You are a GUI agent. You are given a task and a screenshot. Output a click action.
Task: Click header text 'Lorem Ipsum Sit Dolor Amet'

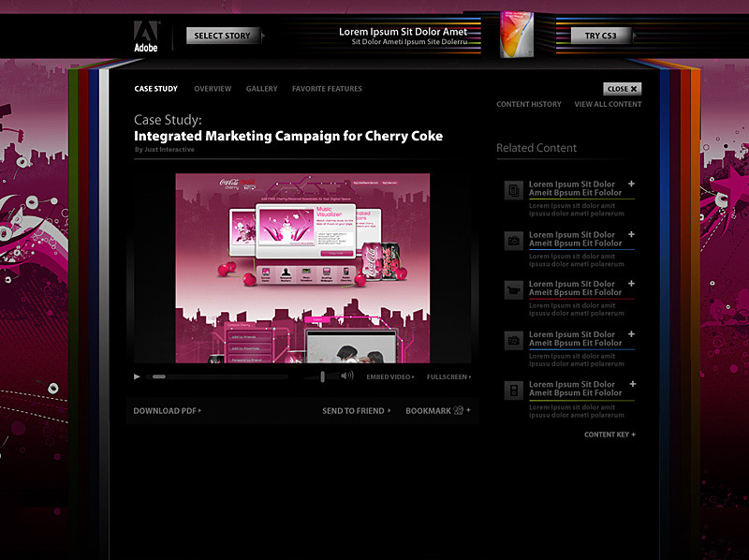pos(404,32)
